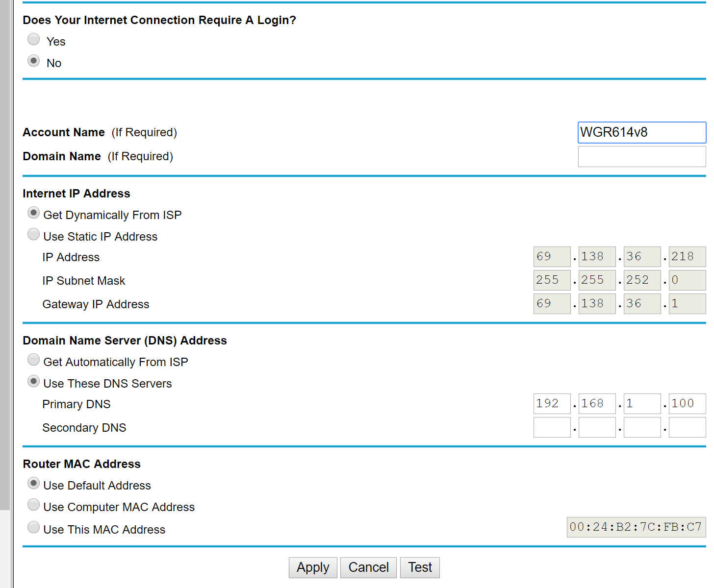Click Primary DNS third octet 1

point(642,404)
